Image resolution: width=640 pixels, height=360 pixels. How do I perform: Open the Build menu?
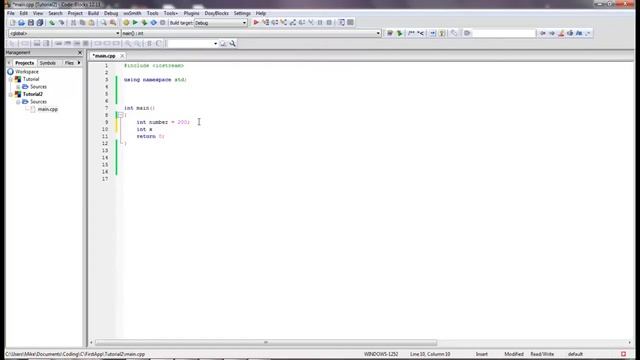point(93,13)
